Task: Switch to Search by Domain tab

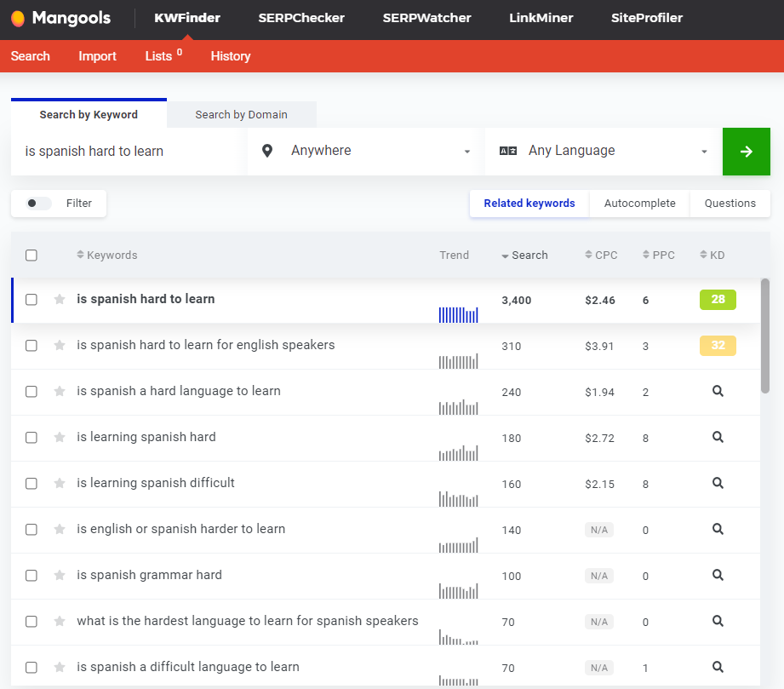Action: point(241,115)
